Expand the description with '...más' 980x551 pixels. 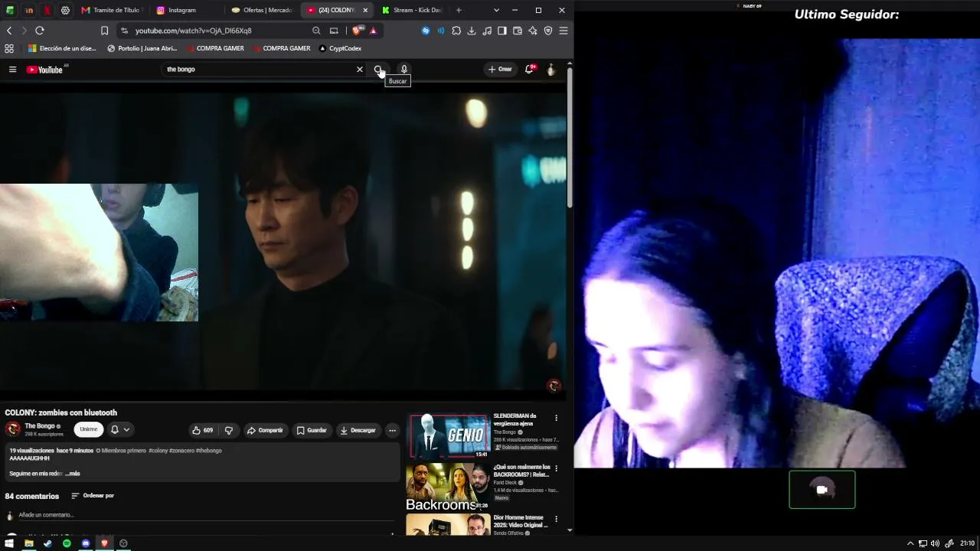tap(73, 474)
